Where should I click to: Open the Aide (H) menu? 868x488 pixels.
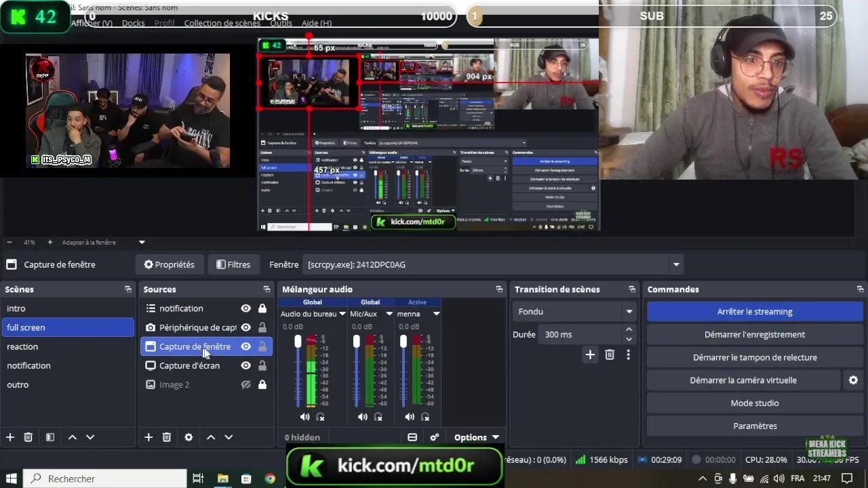pos(316,23)
